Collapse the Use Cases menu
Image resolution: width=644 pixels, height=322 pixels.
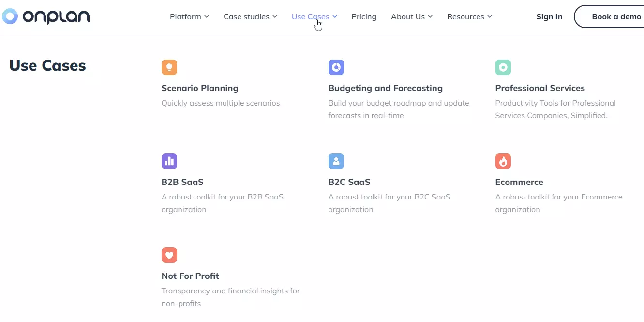click(315, 16)
